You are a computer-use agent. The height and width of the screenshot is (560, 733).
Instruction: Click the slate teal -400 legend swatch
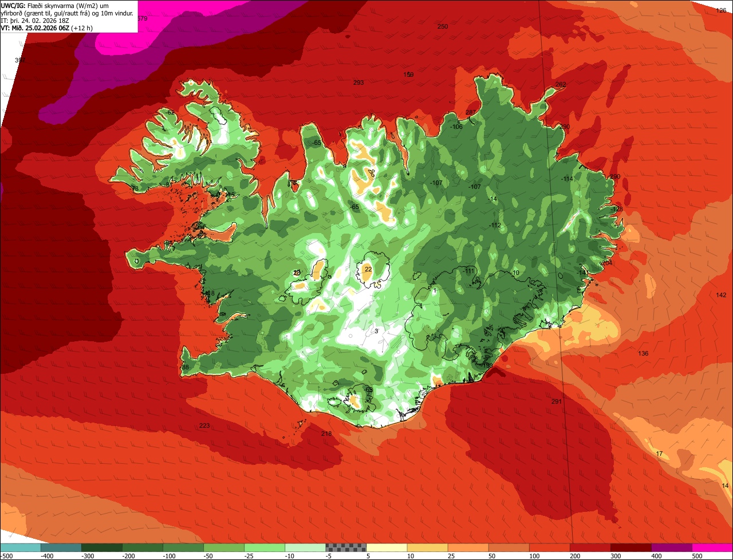point(61,547)
